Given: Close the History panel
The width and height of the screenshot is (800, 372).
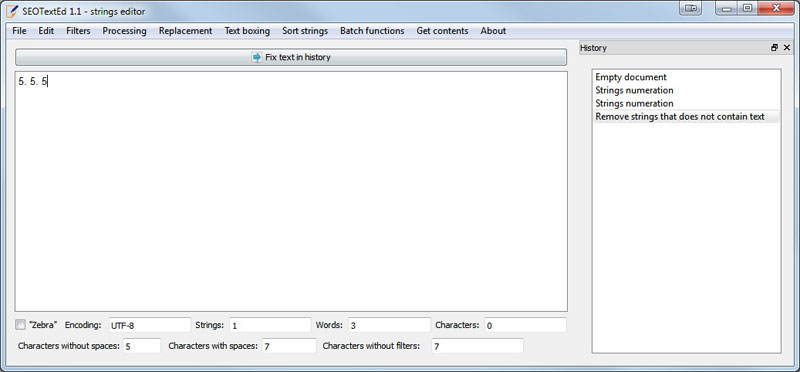Looking at the screenshot, I should (x=786, y=47).
